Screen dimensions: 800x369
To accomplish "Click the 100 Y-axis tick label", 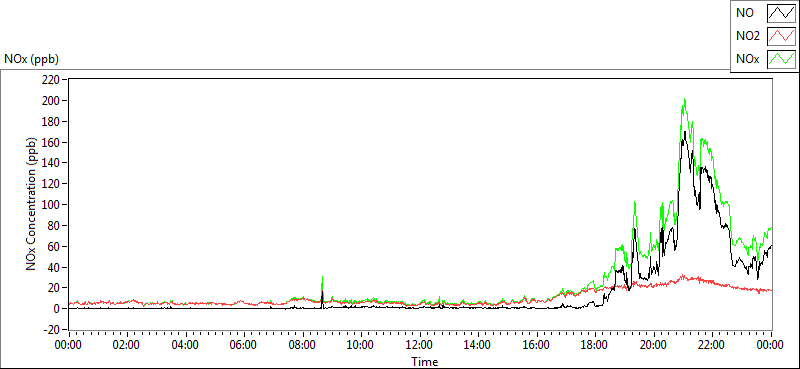I will [52, 205].
